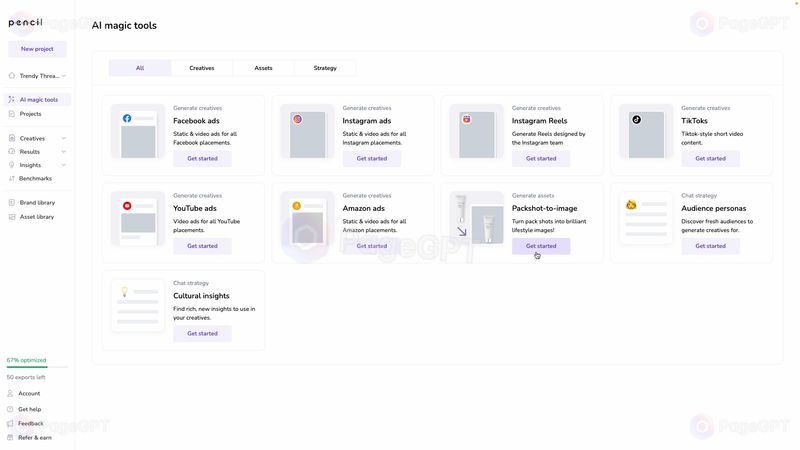Open AI magic tools in sidebar

coord(37,99)
